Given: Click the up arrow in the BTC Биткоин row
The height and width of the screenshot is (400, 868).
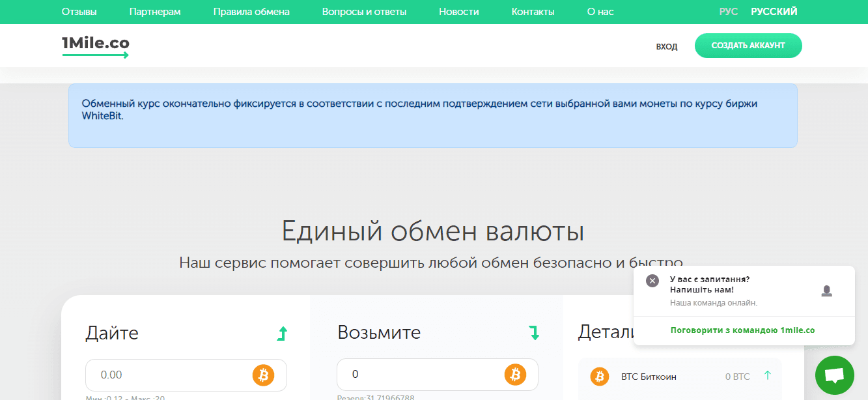Looking at the screenshot, I should click(767, 375).
